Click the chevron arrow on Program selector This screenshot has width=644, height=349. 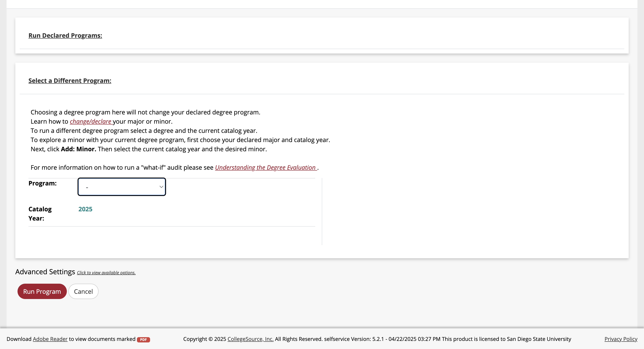(x=161, y=187)
